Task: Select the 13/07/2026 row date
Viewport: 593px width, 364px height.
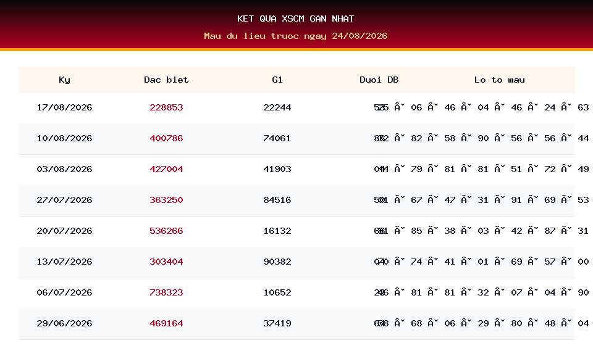Action: coord(64,262)
